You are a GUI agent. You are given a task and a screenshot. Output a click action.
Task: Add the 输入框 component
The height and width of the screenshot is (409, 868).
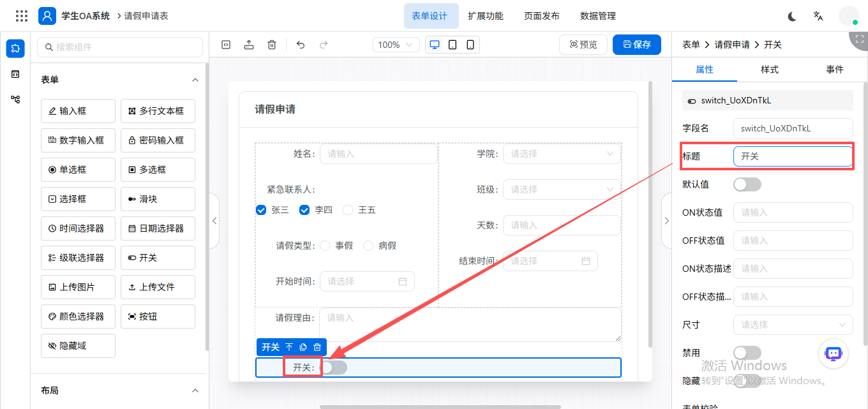coord(78,111)
